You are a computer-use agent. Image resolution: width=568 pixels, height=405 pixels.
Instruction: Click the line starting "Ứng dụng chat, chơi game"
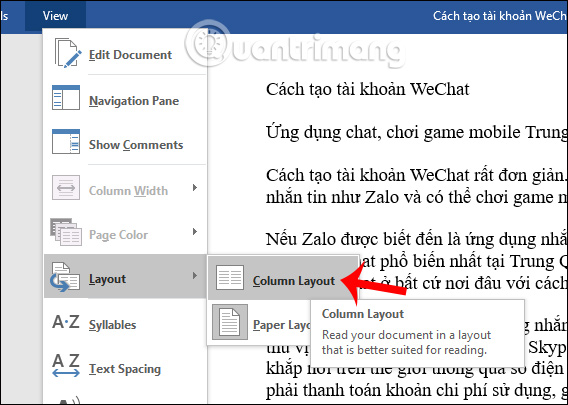[417, 132]
